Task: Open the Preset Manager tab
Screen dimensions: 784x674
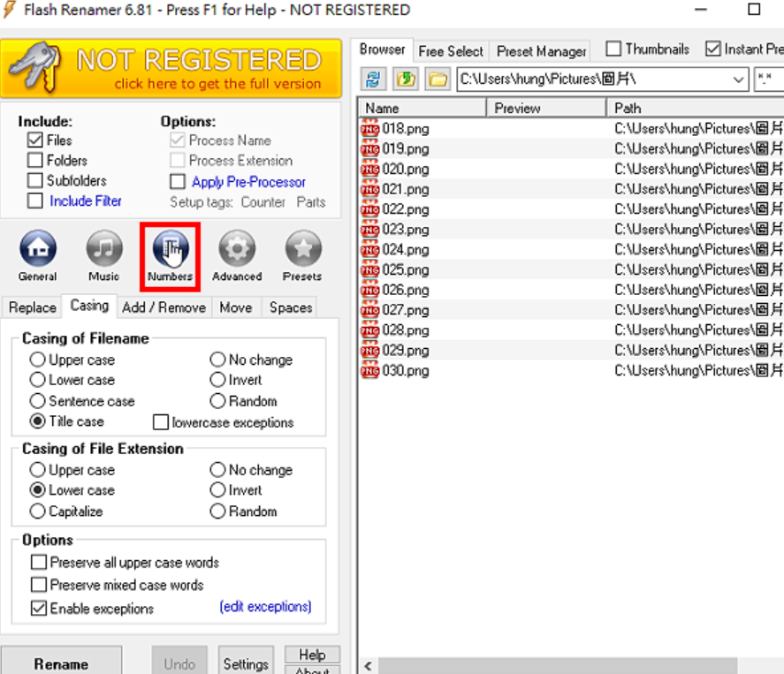Action: pyautogui.click(x=542, y=51)
